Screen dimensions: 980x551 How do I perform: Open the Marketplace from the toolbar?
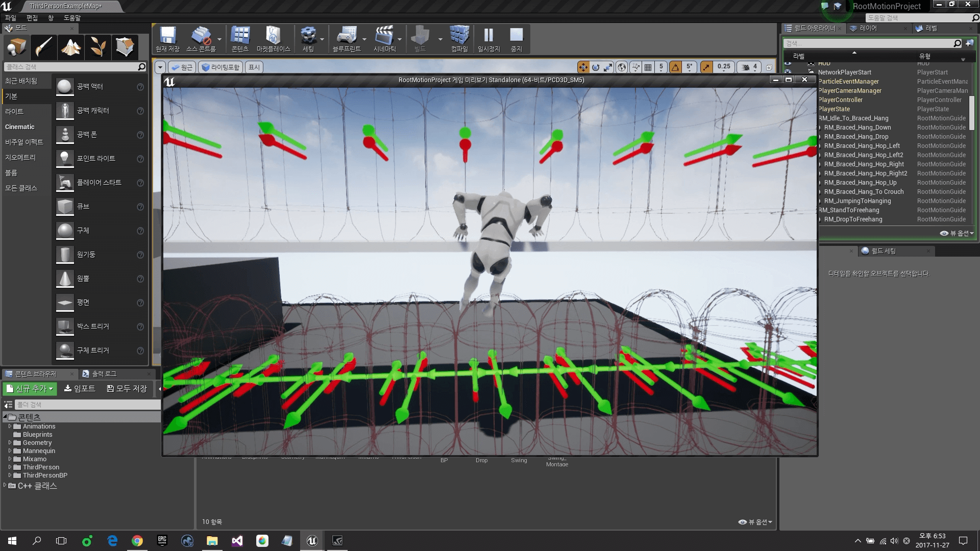(x=274, y=38)
